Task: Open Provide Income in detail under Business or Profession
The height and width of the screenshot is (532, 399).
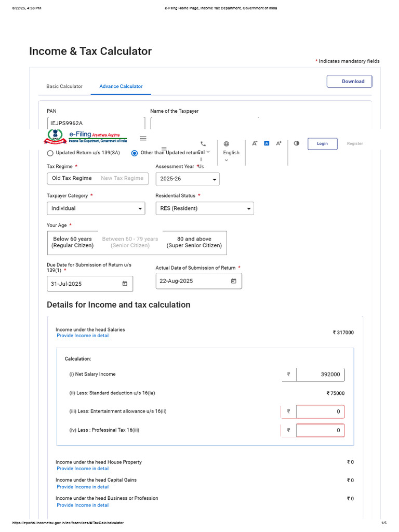Action: pos(83,505)
